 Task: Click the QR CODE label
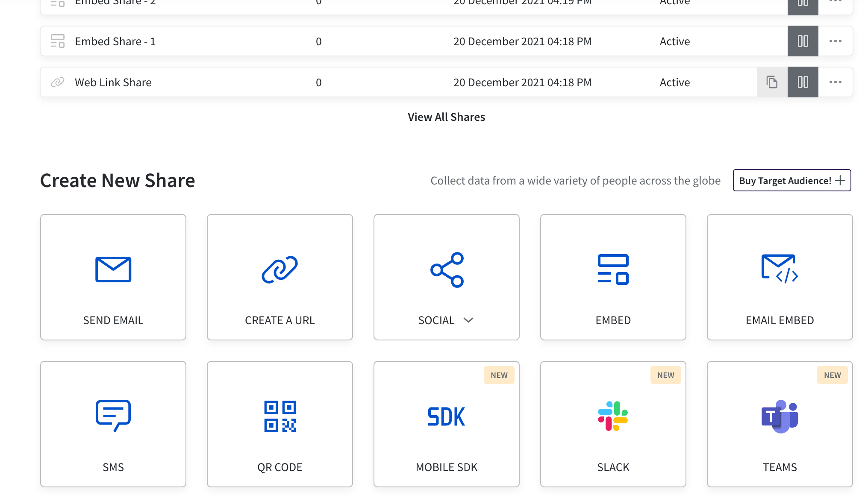pos(280,467)
